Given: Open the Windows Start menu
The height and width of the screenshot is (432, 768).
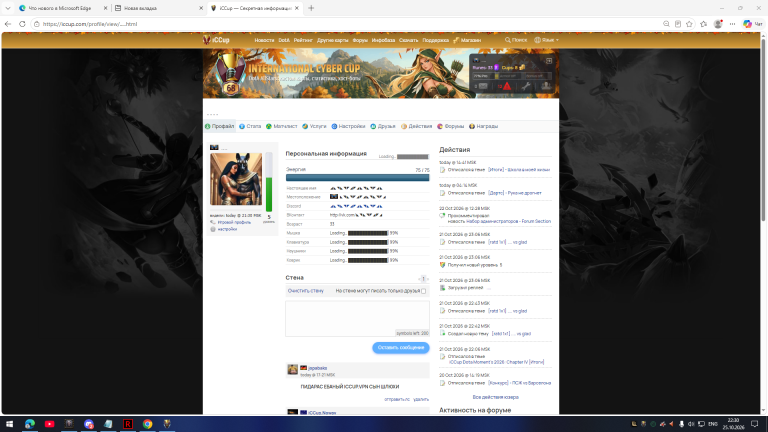Looking at the screenshot, I should pyautogui.click(x=9, y=424).
